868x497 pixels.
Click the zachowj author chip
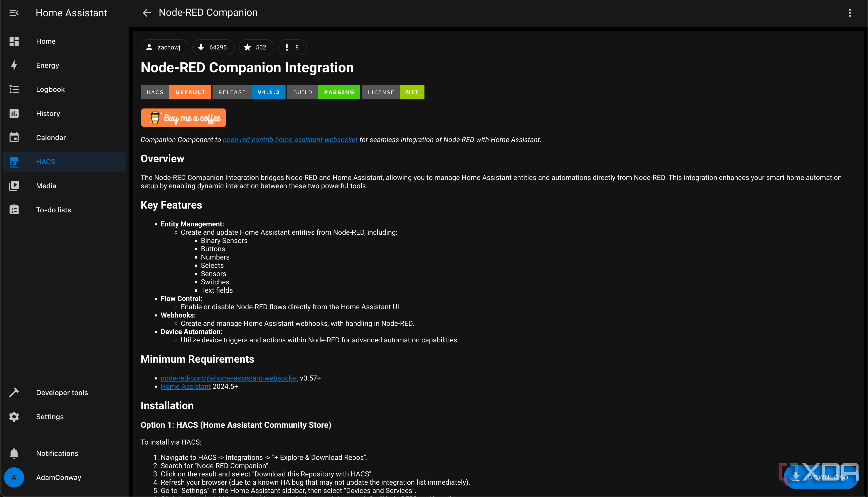click(164, 47)
